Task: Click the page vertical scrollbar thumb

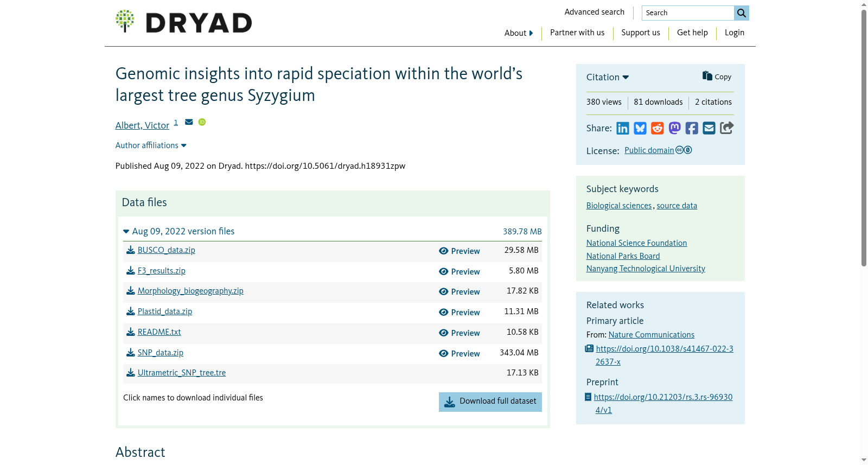Action: coord(864,138)
